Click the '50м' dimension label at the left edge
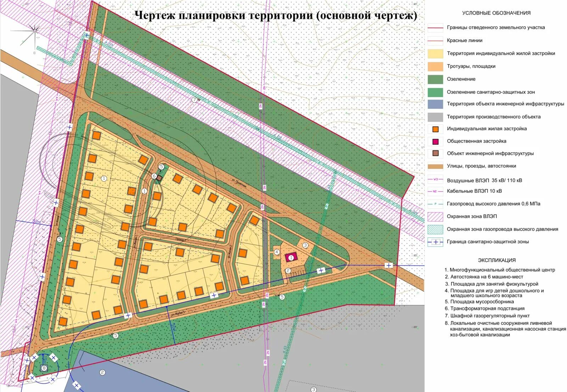 click(x=37, y=222)
